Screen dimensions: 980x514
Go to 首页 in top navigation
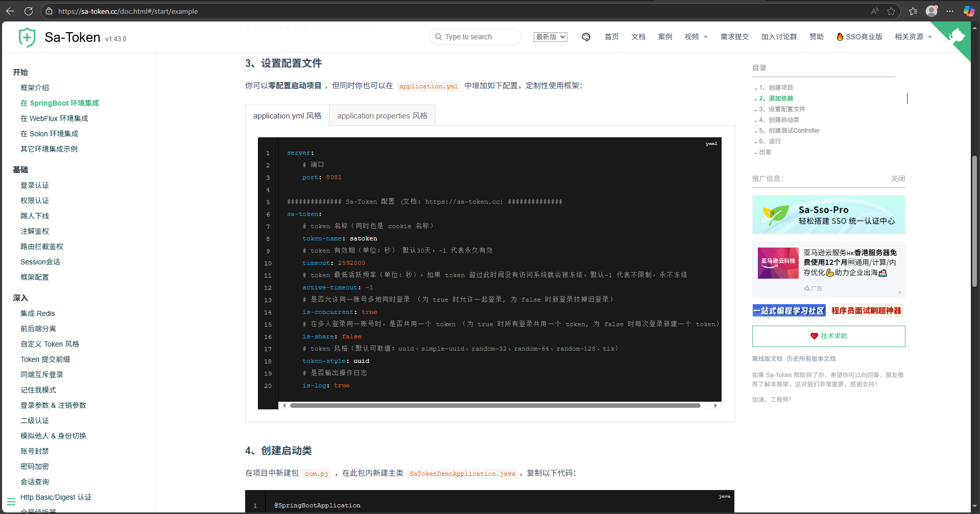(612, 37)
